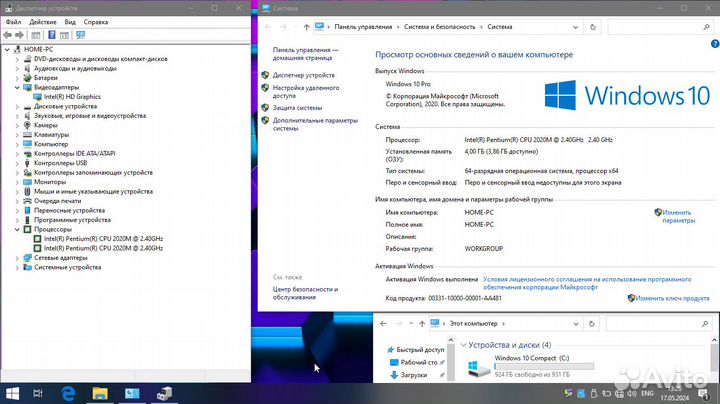Open address bar dropdown in System window
The height and width of the screenshot is (404, 720).
[575, 27]
